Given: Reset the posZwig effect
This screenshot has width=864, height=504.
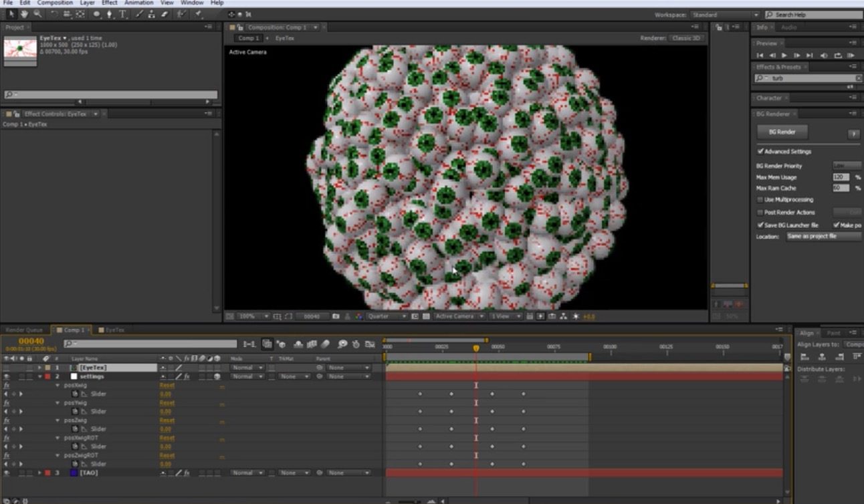Looking at the screenshot, I should (167, 420).
